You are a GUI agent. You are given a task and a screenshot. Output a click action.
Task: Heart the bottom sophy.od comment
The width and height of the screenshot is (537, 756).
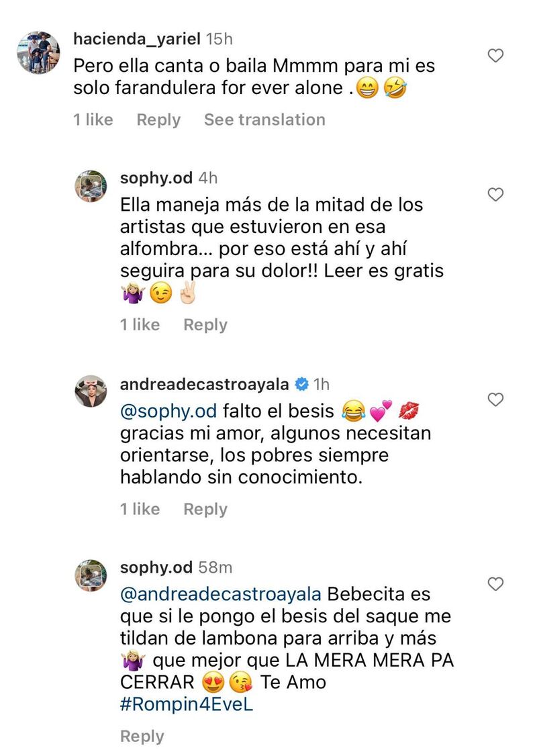click(494, 585)
